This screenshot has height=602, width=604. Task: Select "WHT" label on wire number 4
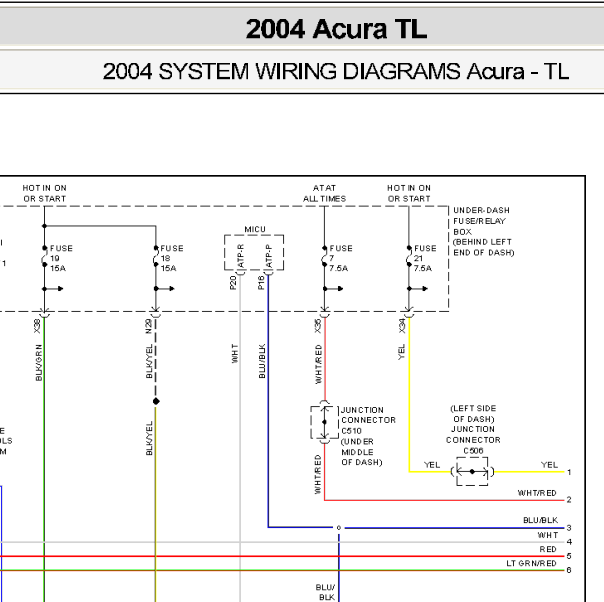[x=548, y=535]
